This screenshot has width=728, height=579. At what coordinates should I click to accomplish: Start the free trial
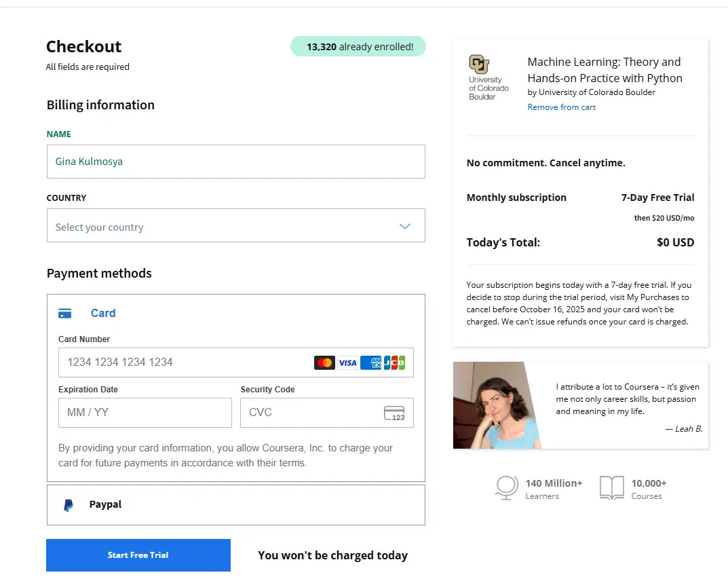[x=138, y=555]
